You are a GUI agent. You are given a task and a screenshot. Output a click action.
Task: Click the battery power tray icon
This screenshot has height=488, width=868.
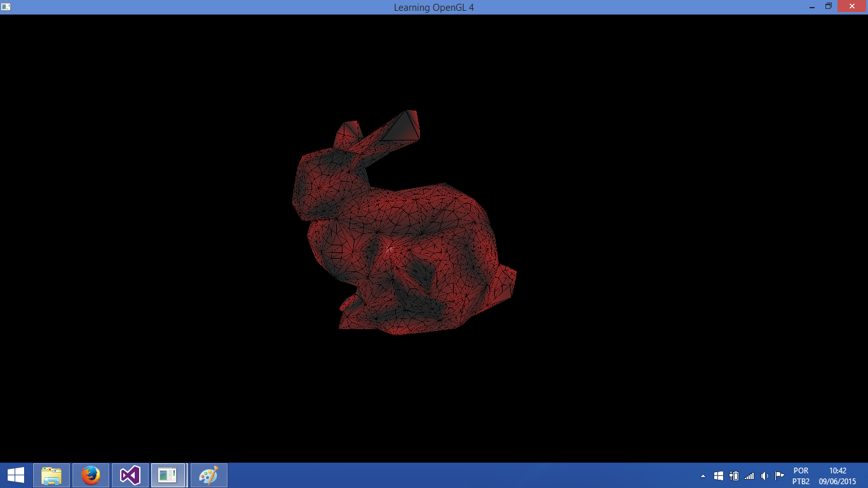pos(734,476)
